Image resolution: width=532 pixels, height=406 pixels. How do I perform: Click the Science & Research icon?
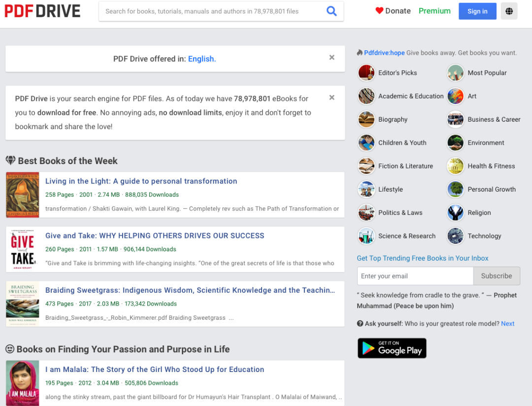point(366,236)
